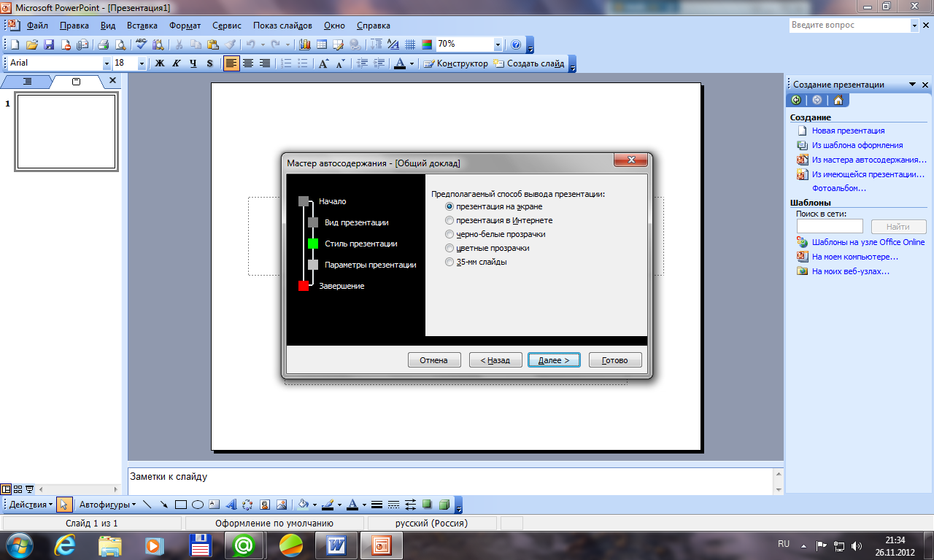The width and height of the screenshot is (934, 560).
Task: Open the Формат menu
Action: 185,25
